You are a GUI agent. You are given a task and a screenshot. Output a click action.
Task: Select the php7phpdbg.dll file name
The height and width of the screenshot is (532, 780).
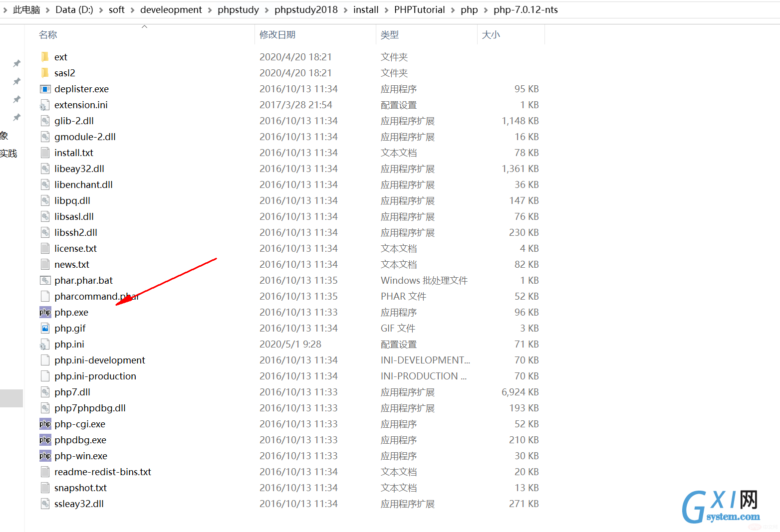pos(90,408)
